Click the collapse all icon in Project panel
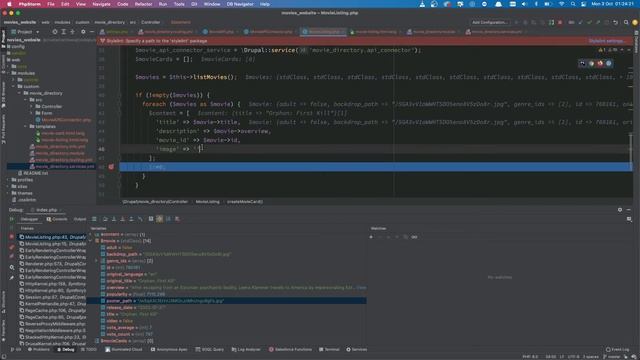640x360 pixels. coord(73,32)
